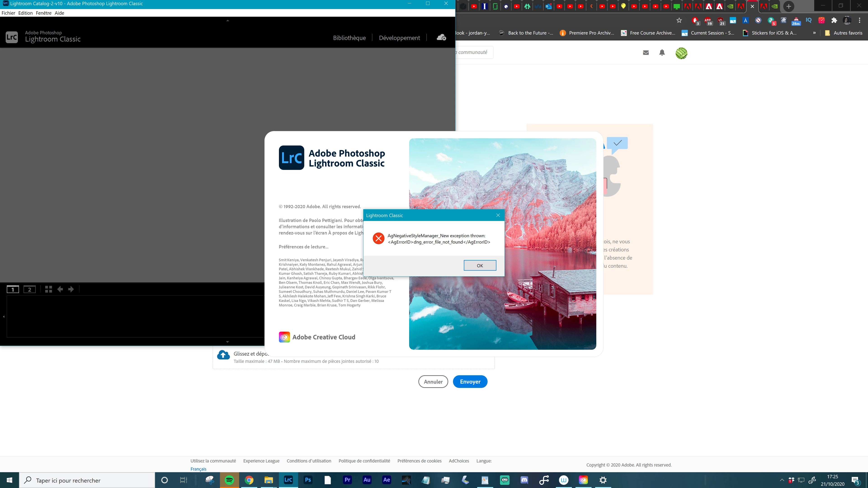Open the Fichier menu
Viewport: 868px width, 488px height.
pos(8,13)
